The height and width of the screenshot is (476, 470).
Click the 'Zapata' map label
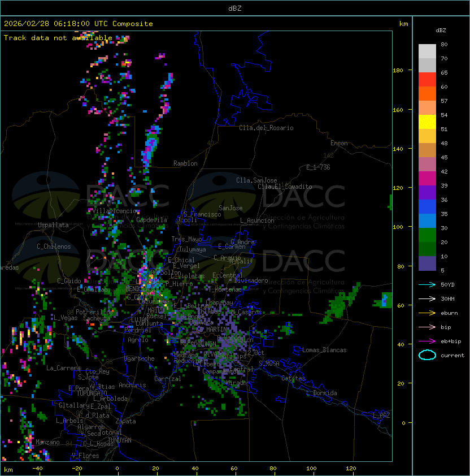tap(125, 421)
